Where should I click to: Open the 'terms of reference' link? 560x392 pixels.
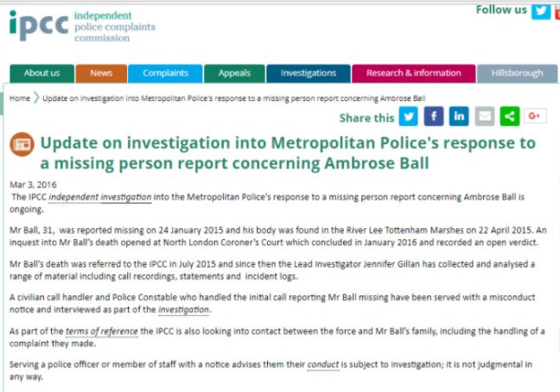100,332
